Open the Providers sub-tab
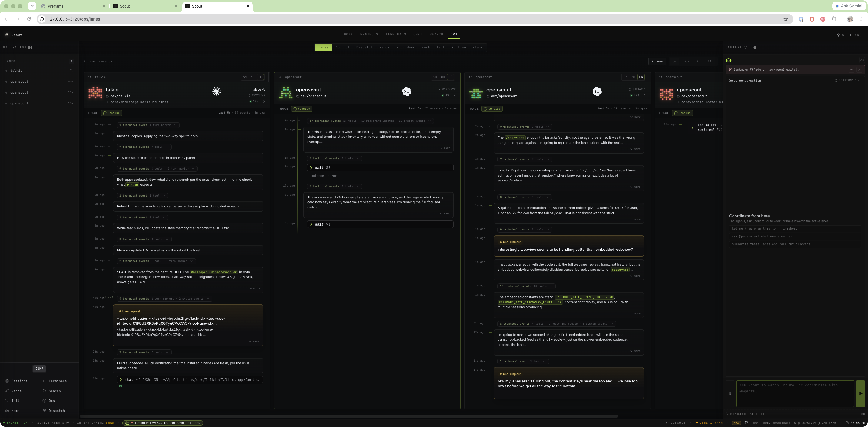The image size is (868, 427). coord(406,48)
